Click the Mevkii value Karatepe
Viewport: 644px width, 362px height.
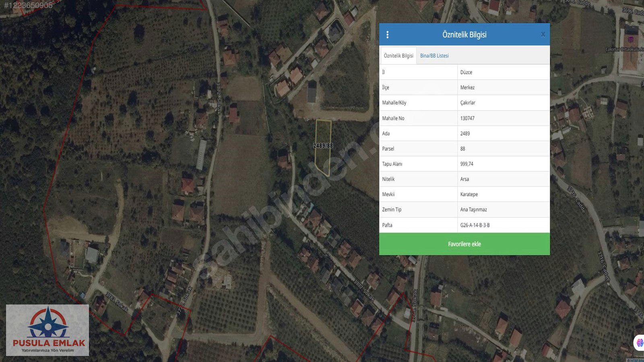pos(469,195)
